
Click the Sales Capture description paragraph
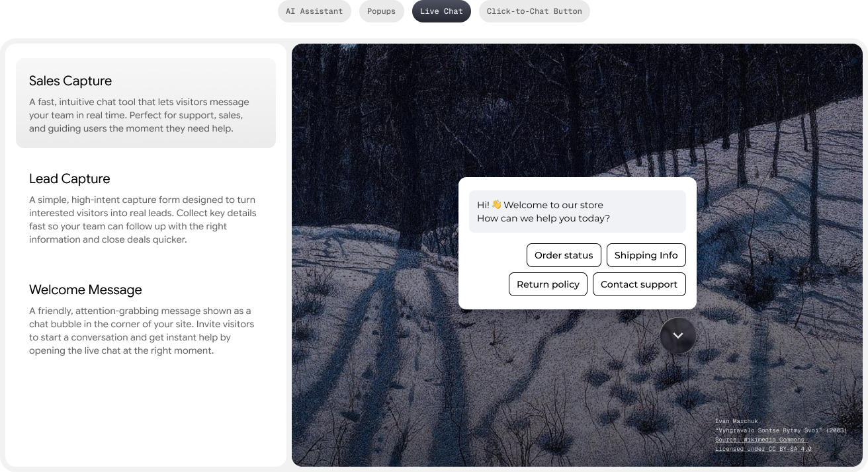139,115
